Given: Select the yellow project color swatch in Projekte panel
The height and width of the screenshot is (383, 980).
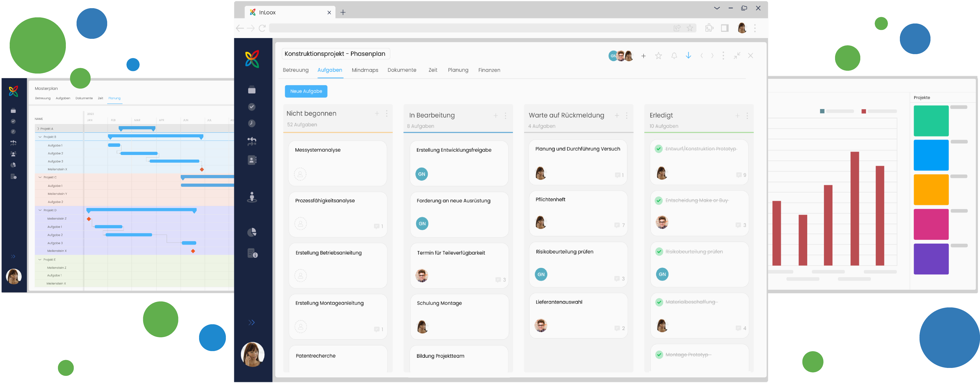Looking at the screenshot, I should [931, 190].
